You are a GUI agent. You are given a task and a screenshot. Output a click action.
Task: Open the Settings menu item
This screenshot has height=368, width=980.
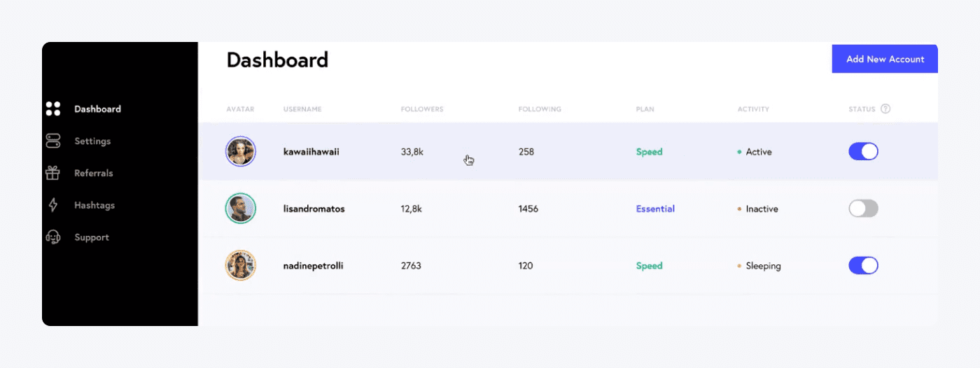pos(92,141)
